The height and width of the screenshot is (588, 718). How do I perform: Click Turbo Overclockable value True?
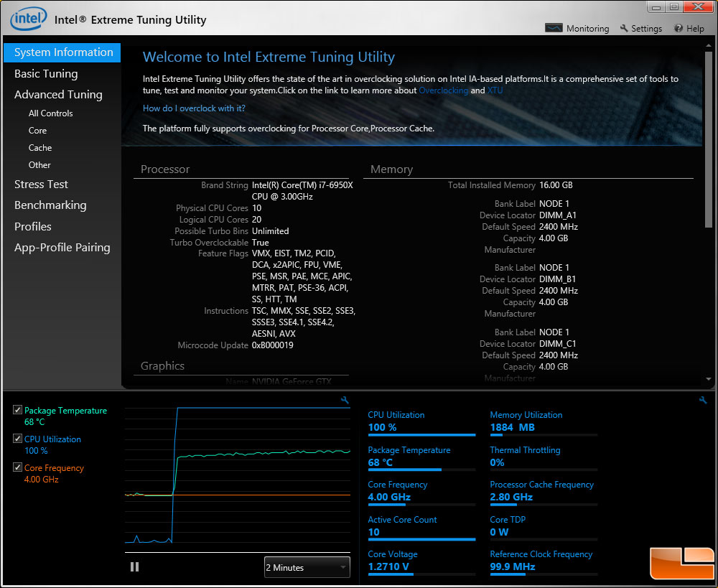coord(260,243)
